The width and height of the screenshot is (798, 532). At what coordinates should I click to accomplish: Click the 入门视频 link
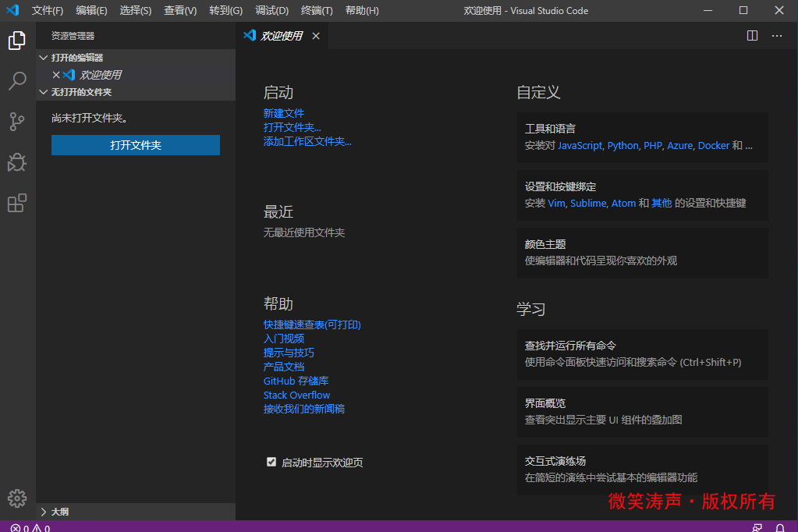click(x=283, y=339)
